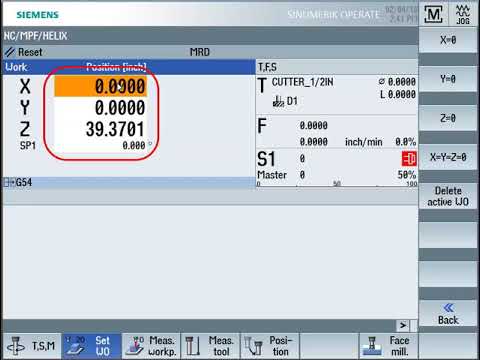Click the extend softkey bar arrow
The width and height of the screenshot is (480, 360).
(x=403, y=325)
